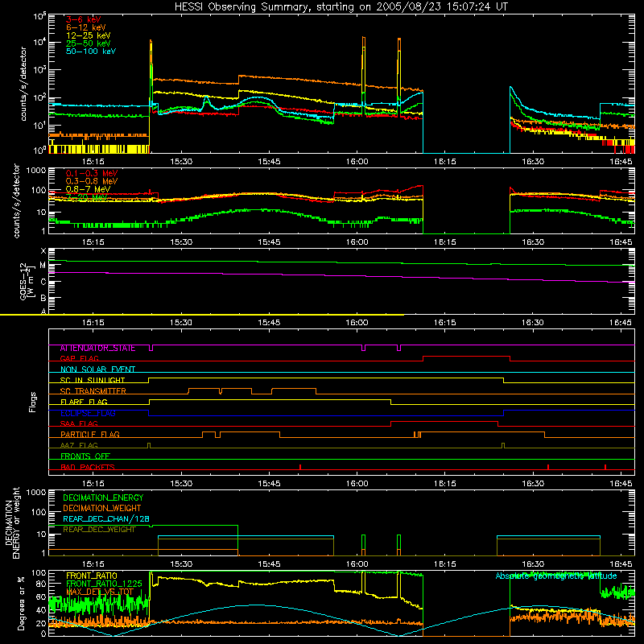Click the 16:30 tick under the top keV panel
This screenshot has width=644, height=644.
coord(533,162)
